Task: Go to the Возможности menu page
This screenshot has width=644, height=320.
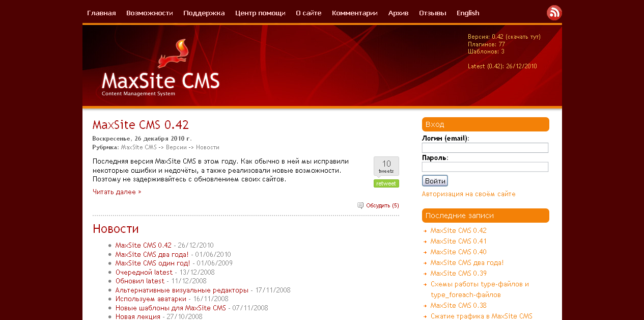Action: (150, 13)
